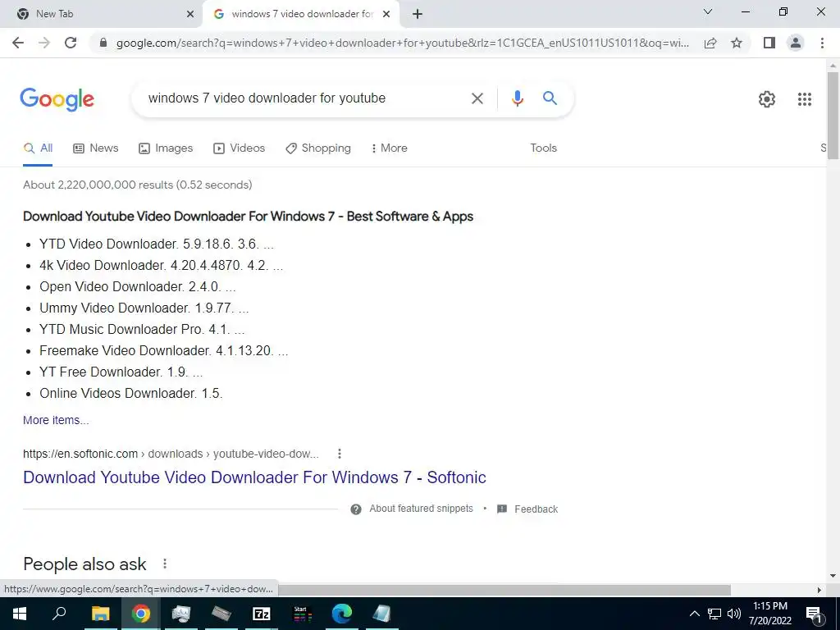Viewport: 840px width, 630px height.
Task: Open the volume tray icon
Action: click(734, 614)
